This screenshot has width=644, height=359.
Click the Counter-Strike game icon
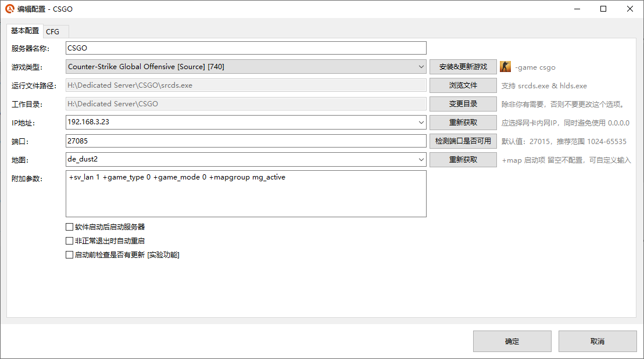[506, 66]
